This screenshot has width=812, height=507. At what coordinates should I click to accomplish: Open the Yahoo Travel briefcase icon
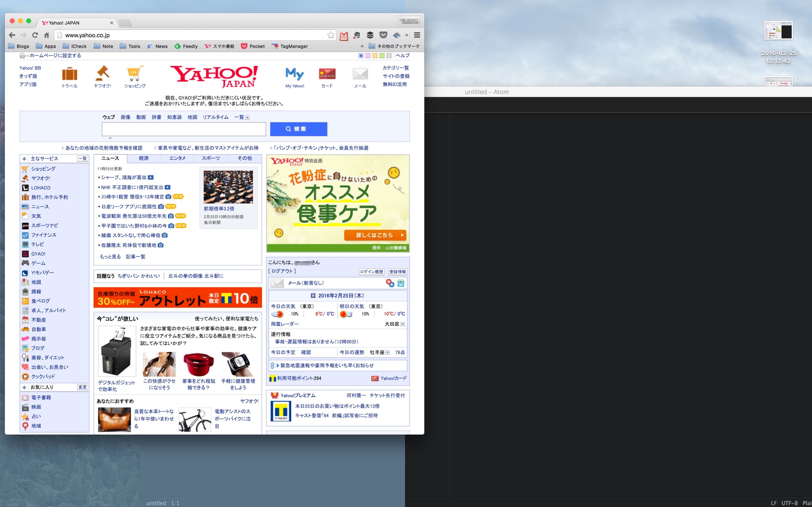[69, 74]
